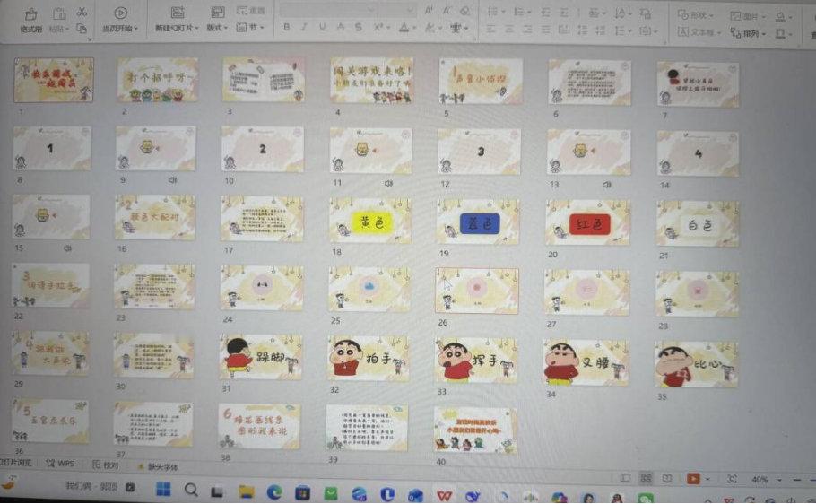Click the WPS status bar item
Viewport: 816px width, 504px height.
coord(60,463)
